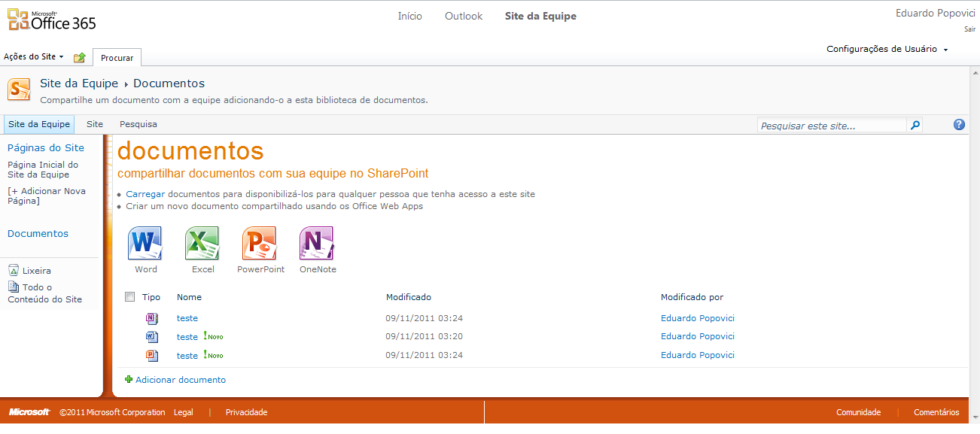980x434 pixels.
Task: Click the Carregar upload link
Action: (145, 194)
